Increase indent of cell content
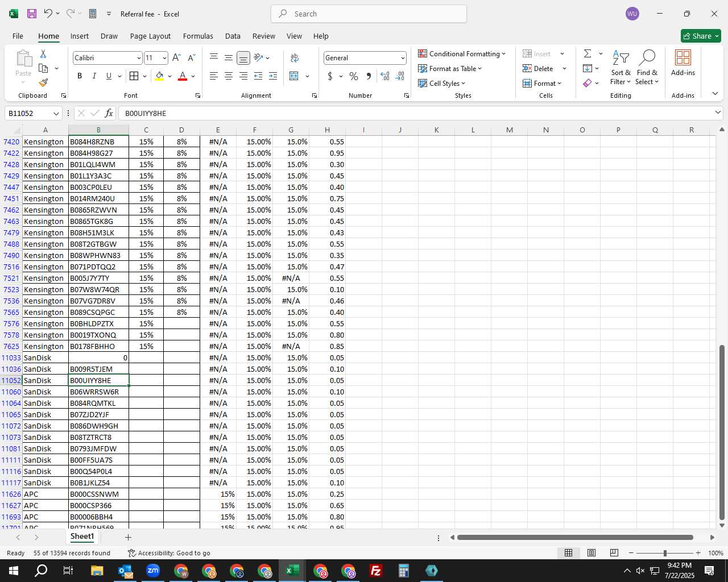This screenshot has height=582, width=728. [x=273, y=76]
